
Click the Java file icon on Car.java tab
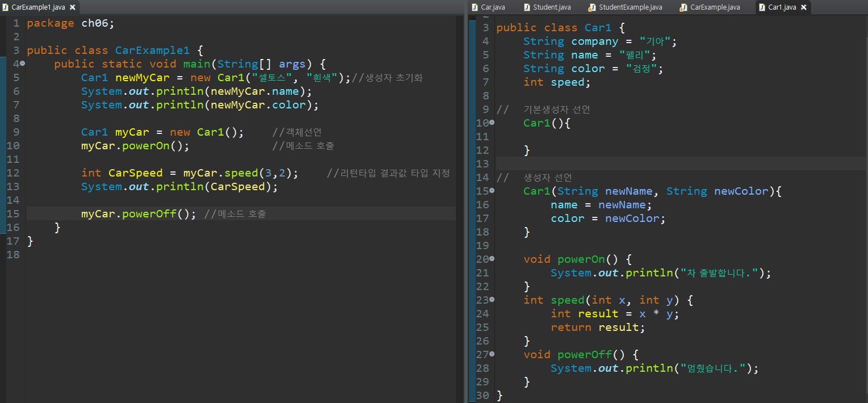476,7
